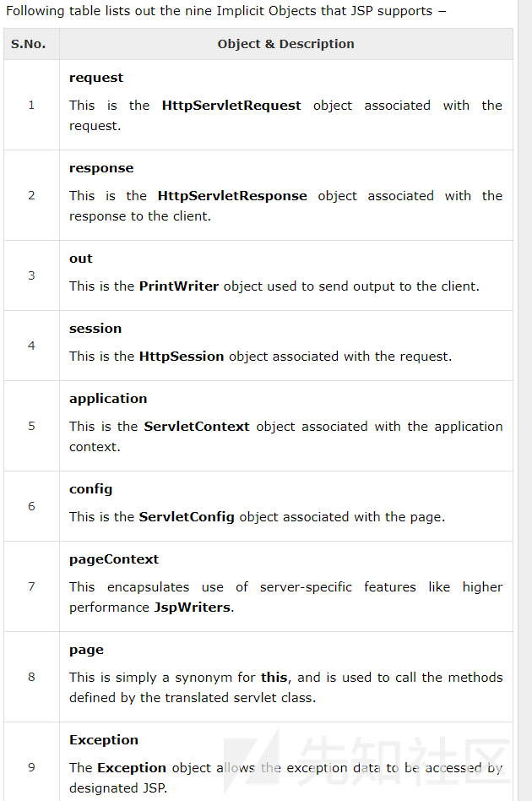Select the JspWriters bold term
532x801 pixels.
pyautogui.click(x=193, y=608)
